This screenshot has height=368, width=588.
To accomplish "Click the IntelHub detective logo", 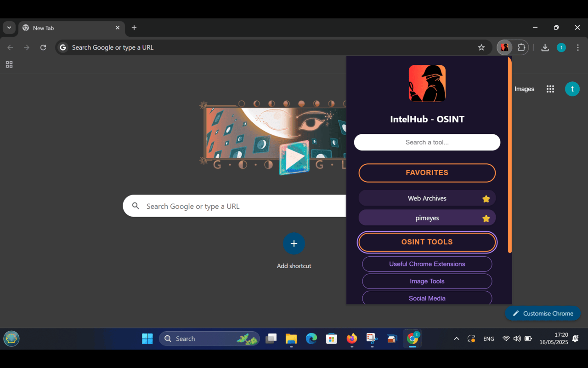I will [427, 83].
